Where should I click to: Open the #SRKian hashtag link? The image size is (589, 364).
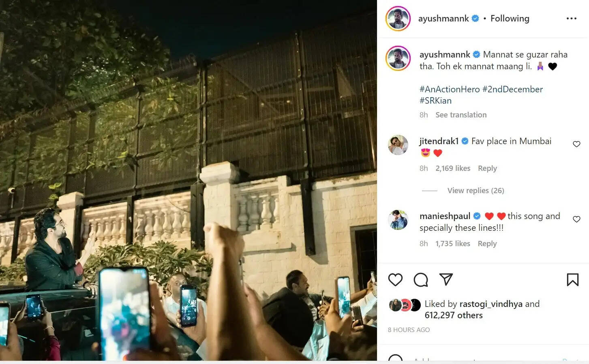coord(435,101)
